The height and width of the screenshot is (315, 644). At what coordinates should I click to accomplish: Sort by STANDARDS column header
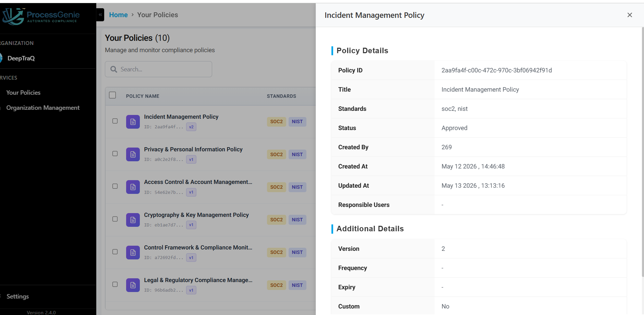click(281, 96)
